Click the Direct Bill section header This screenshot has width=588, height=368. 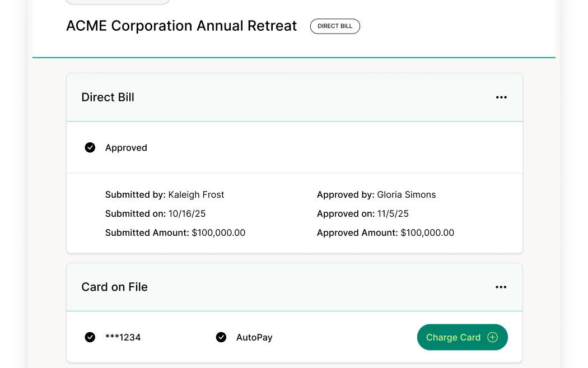point(108,97)
